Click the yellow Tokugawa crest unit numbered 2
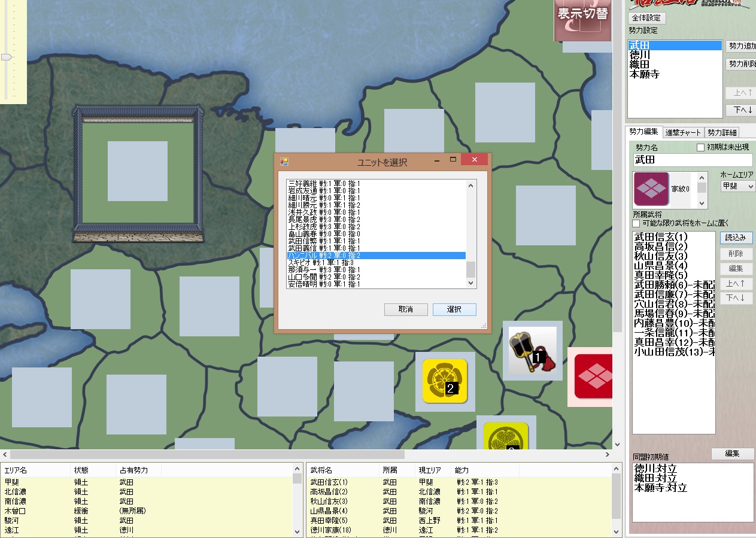756x538 pixels. [445, 381]
